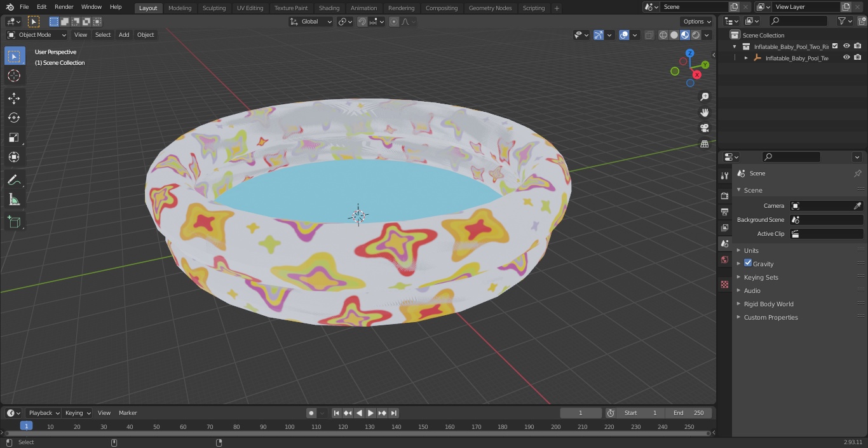The height and width of the screenshot is (448, 868).
Task: Uncheck Inflatable_Baby_Pool collection exclude checkbox
Action: pyautogui.click(x=835, y=46)
